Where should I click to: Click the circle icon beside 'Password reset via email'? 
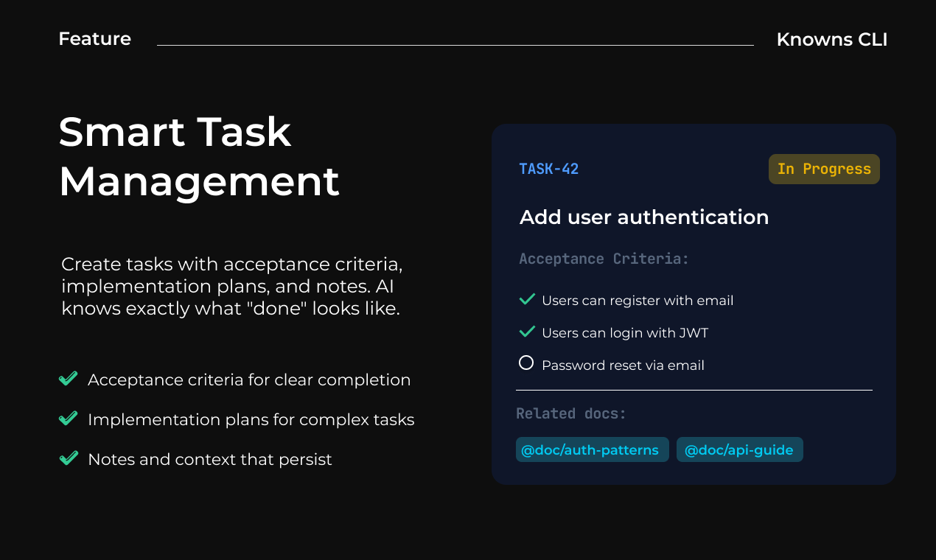point(526,363)
